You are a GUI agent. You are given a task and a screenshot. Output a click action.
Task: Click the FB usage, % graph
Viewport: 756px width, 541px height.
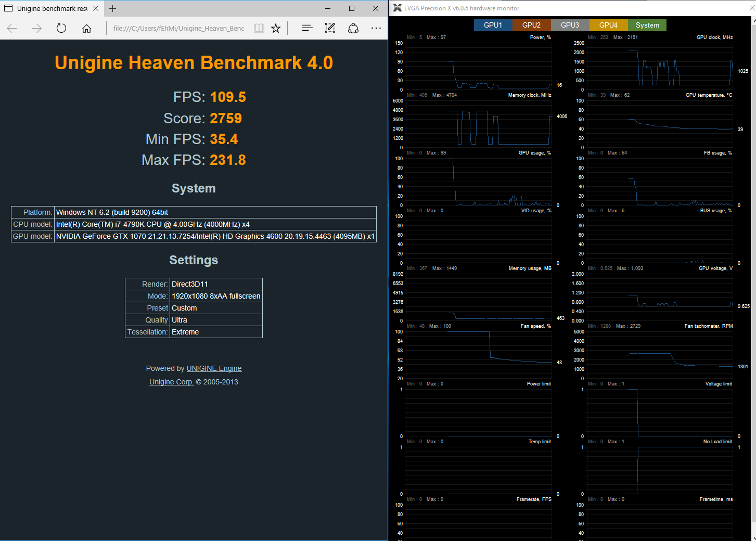click(660, 182)
